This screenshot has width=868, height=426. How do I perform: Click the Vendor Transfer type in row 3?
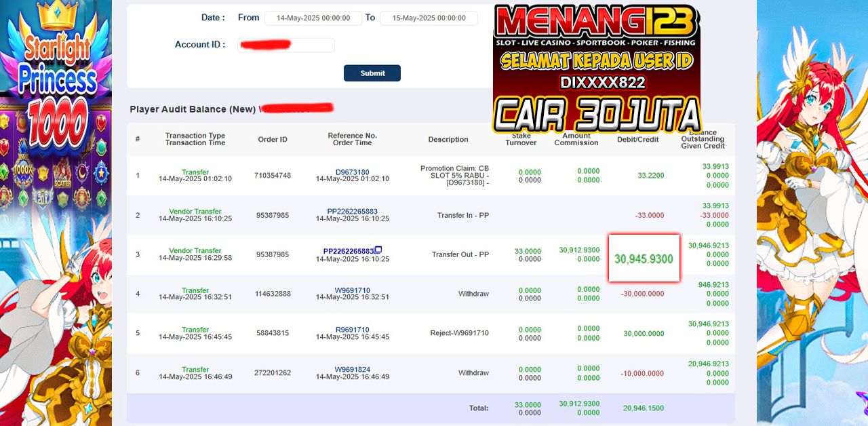click(195, 251)
